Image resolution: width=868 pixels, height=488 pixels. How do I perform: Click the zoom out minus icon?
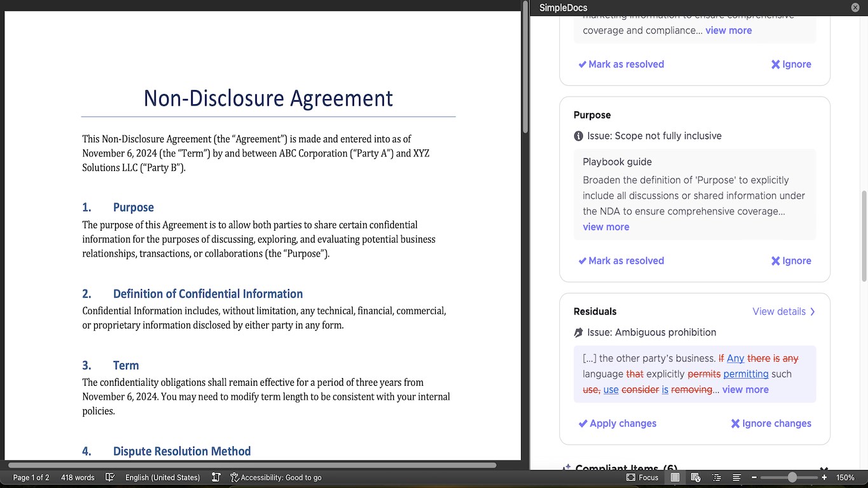(754, 477)
